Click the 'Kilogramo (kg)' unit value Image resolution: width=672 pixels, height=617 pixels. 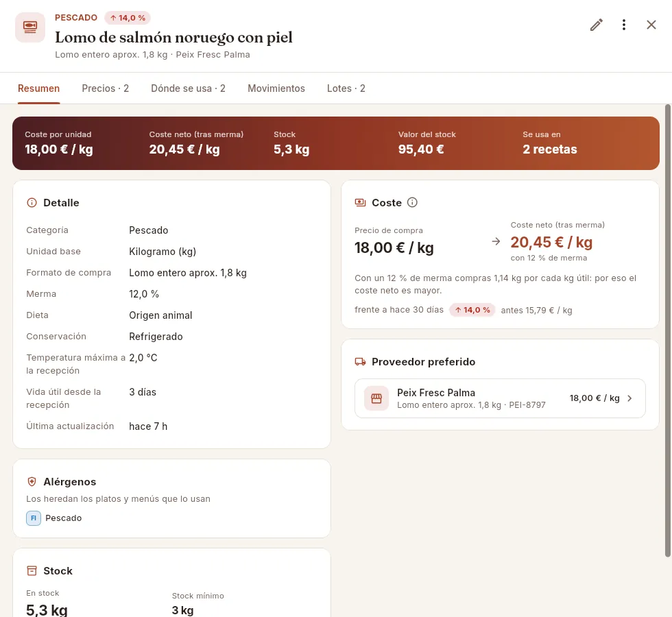(x=163, y=252)
